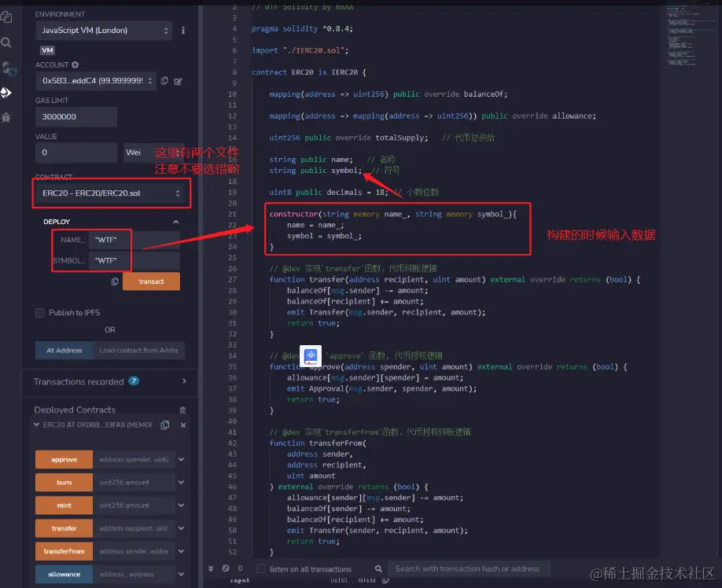The width and height of the screenshot is (722, 588).
Task: Click the burn function button
Action: tap(64, 483)
